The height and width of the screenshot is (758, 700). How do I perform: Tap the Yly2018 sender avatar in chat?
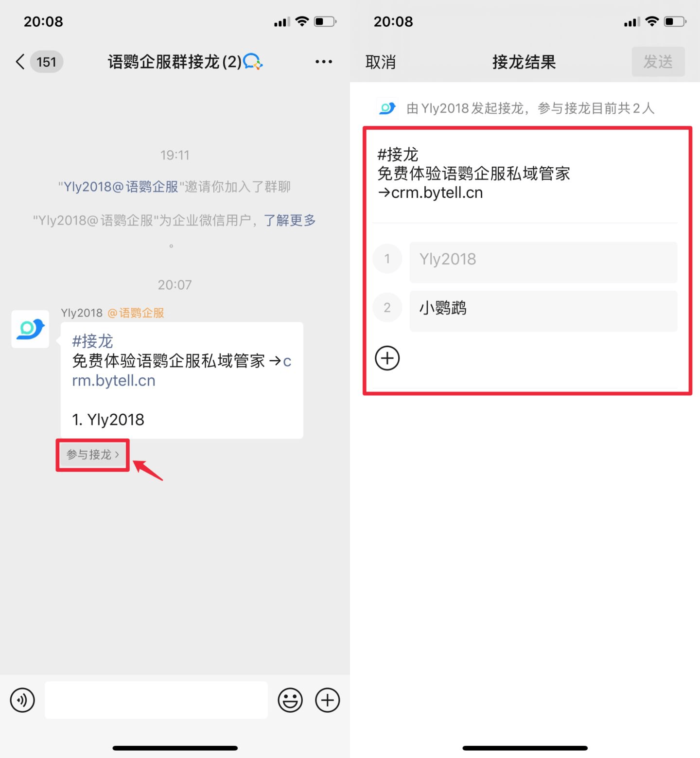30,329
